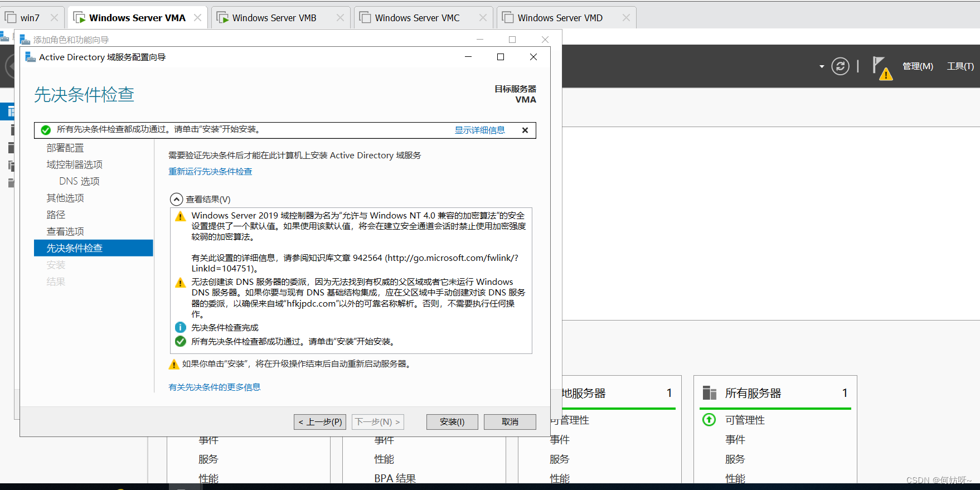Select 部署配置 step in wizard sidebar
Screen dimensions: 980x490
pos(65,148)
